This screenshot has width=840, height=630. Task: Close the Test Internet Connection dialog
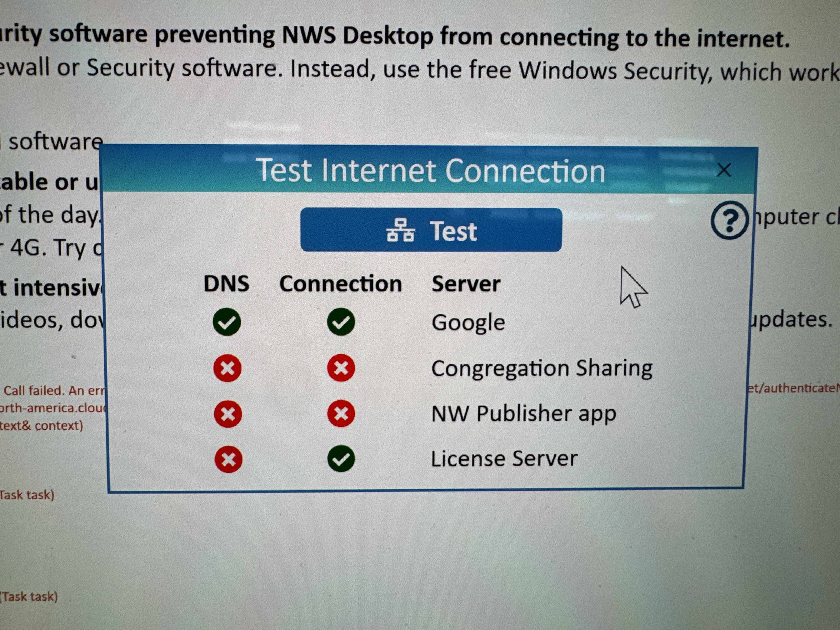724,170
